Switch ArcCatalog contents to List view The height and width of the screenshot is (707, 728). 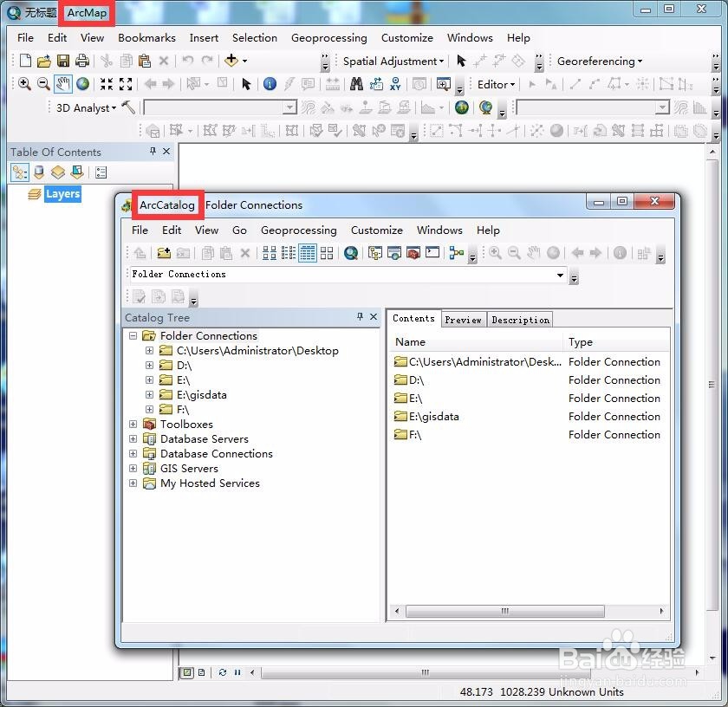pos(289,253)
